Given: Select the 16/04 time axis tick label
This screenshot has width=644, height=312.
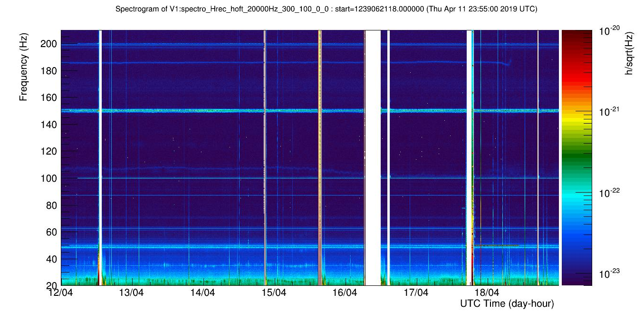Looking at the screenshot, I should pyautogui.click(x=345, y=292).
